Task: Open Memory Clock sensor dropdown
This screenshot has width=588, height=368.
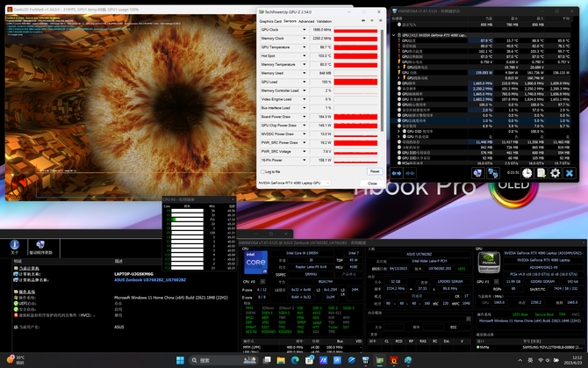Action: [x=305, y=39]
